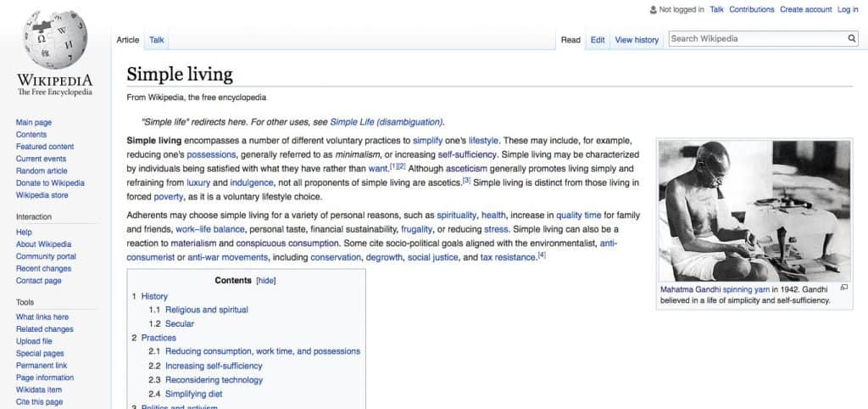Viewport: 868px width, 409px height.
Task: Jump to Reducing consumption, work time, and possessions
Action: (263, 352)
